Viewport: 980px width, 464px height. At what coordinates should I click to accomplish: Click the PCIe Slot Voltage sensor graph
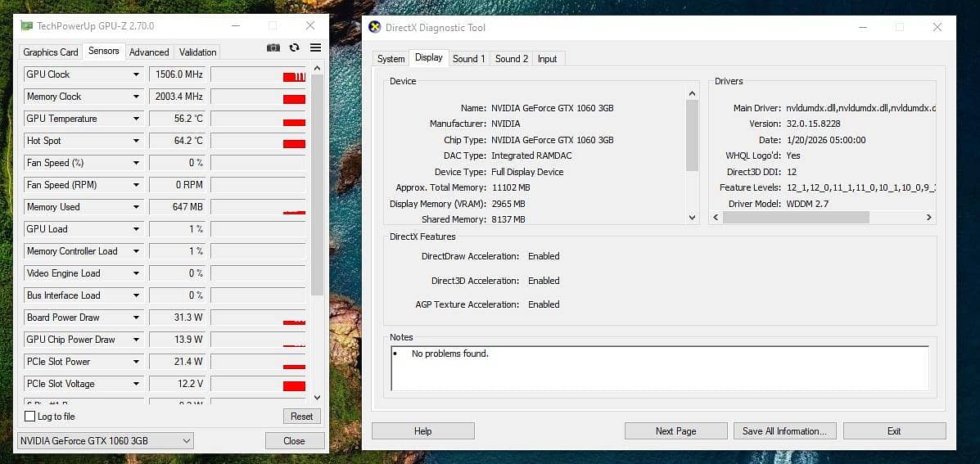(258, 384)
